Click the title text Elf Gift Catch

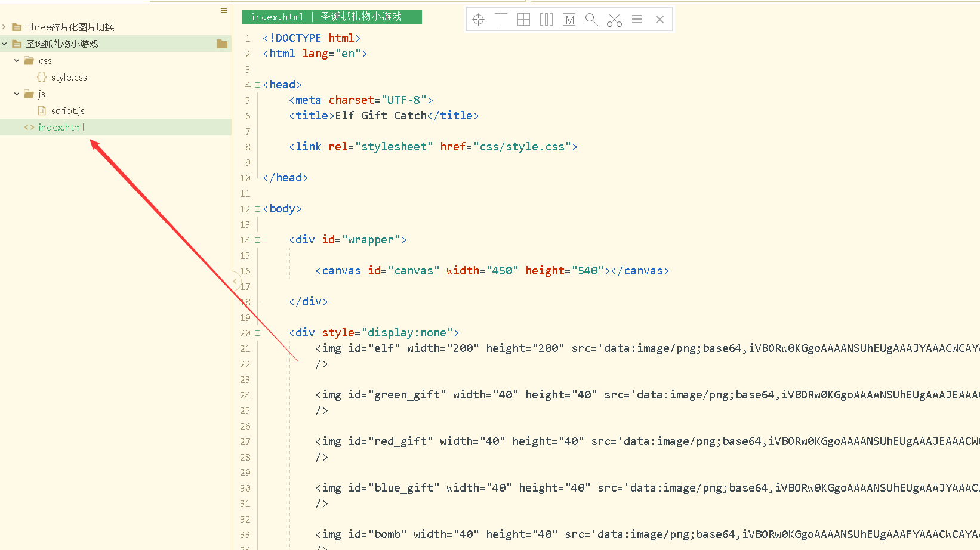click(x=381, y=115)
